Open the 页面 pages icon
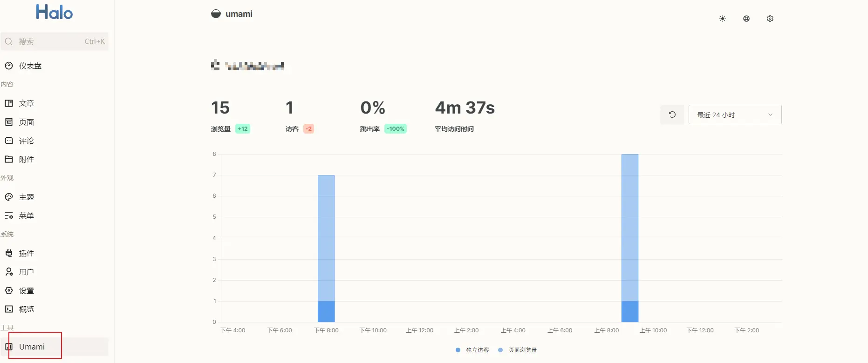This screenshot has width=868, height=363. (9, 122)
